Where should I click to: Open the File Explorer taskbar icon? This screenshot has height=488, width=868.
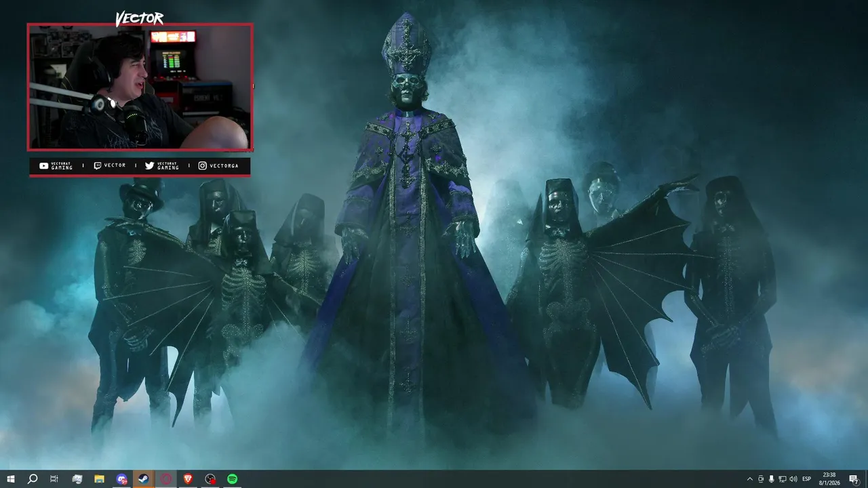(99, 479)
